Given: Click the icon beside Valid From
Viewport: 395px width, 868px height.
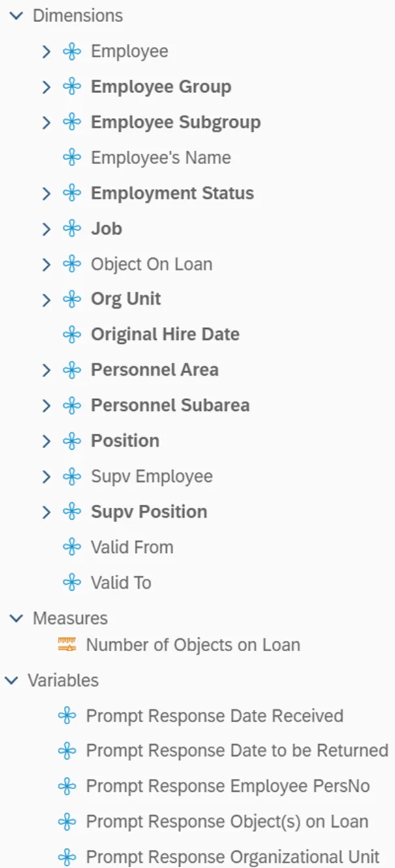Looking at the screenshot, I should 72,547.
